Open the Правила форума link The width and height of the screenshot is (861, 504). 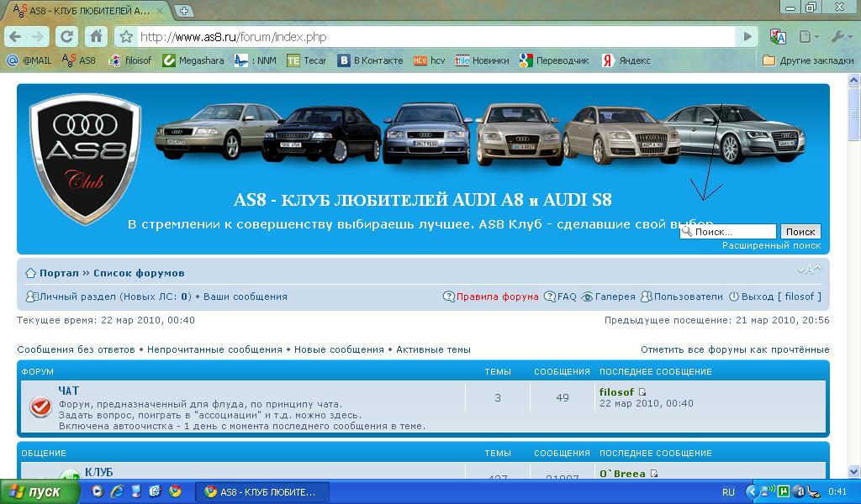coord(497,297)
